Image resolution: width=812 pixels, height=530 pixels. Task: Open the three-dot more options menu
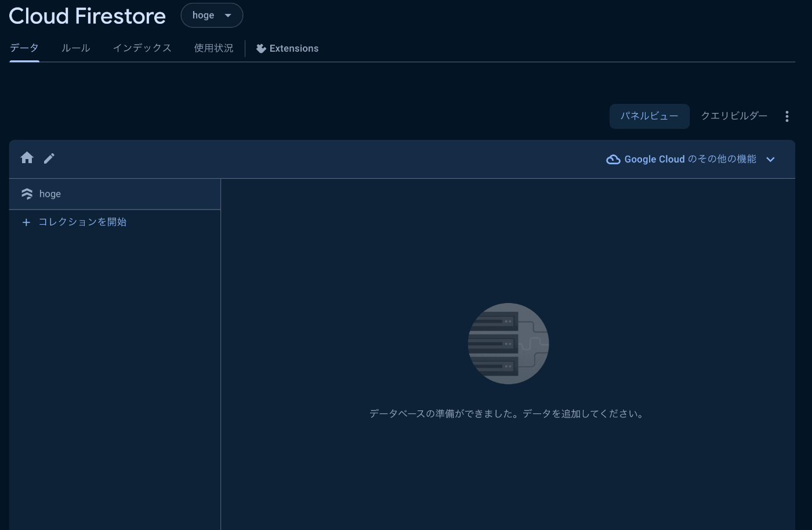click(x=787, y=117)
